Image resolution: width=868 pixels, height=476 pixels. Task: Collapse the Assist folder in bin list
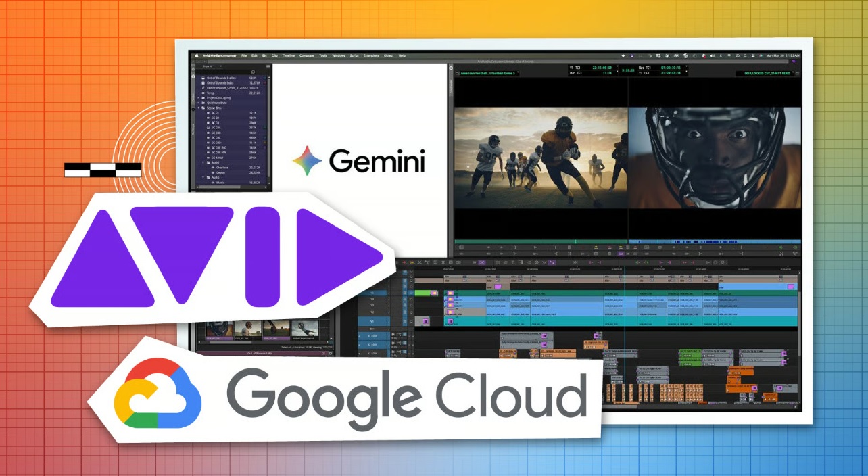[x=203, y=162]
